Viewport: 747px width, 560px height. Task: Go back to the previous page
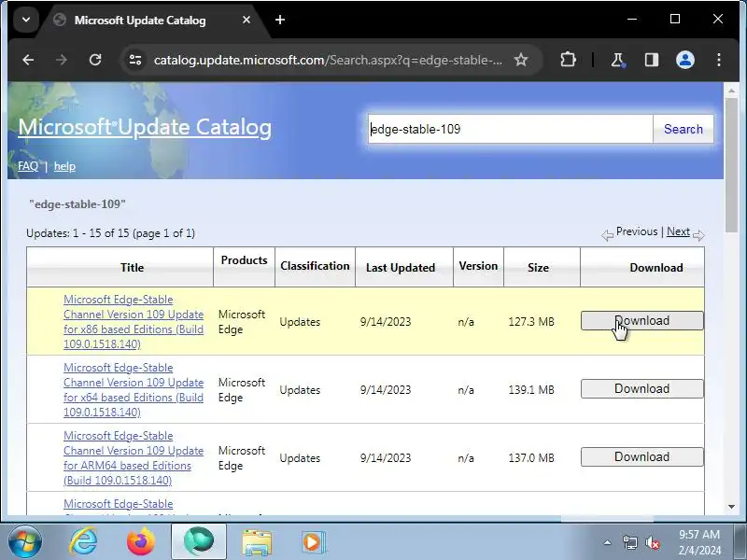pyautogui.click(x=28, y=60)
